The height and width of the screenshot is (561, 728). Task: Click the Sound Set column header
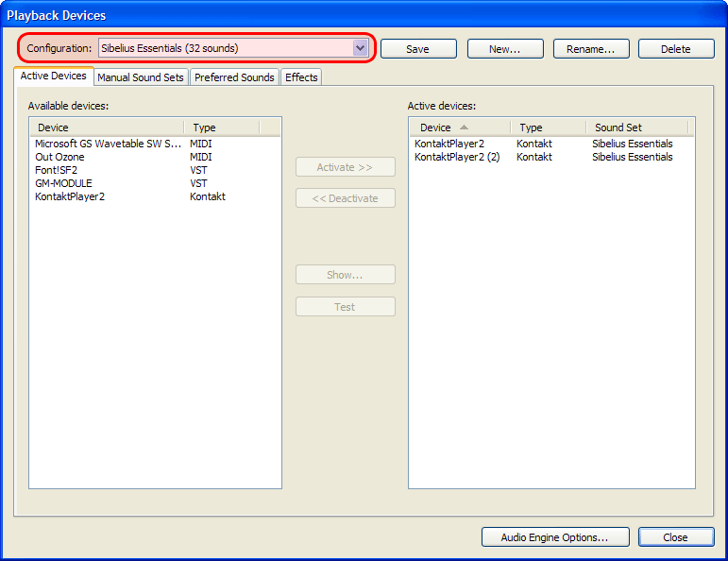point(637,127)
